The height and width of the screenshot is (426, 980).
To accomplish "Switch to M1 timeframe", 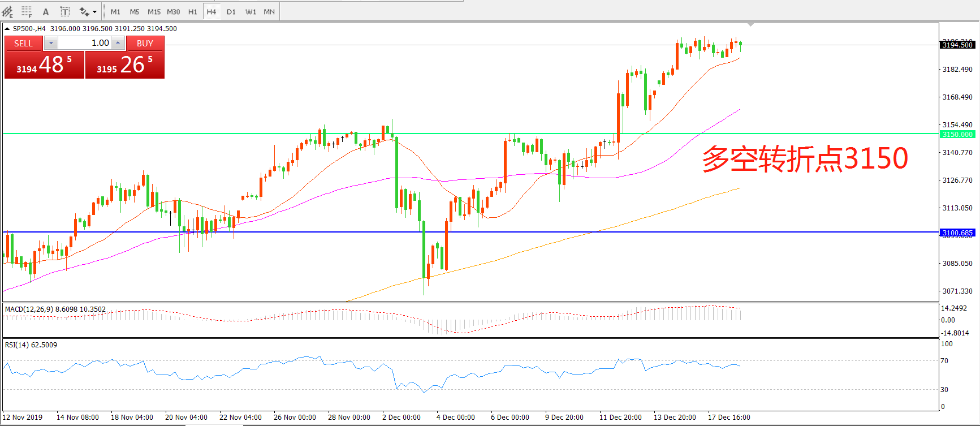I will click(115, 11).
